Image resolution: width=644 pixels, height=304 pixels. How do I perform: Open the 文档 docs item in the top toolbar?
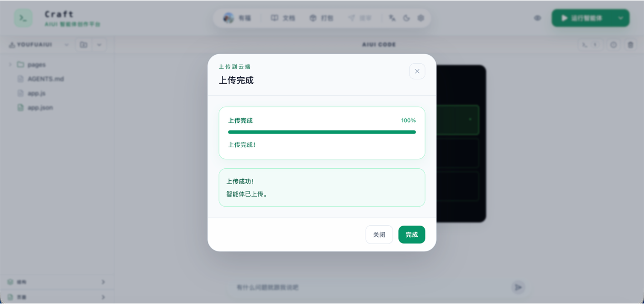click(x=283, y=18)
